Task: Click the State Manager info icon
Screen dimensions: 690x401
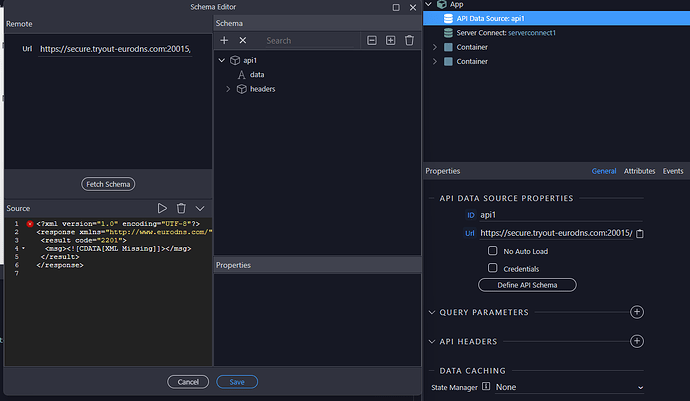Action: (x=486, y=386)
